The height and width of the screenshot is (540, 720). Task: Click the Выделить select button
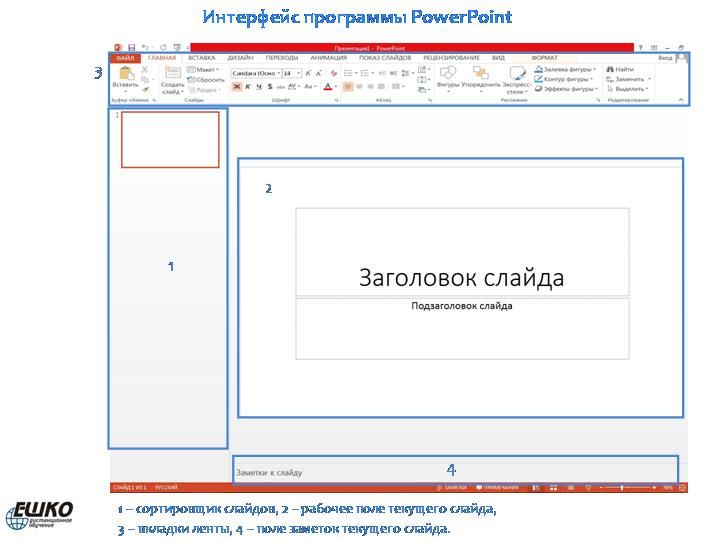click(x=627, y=89)
